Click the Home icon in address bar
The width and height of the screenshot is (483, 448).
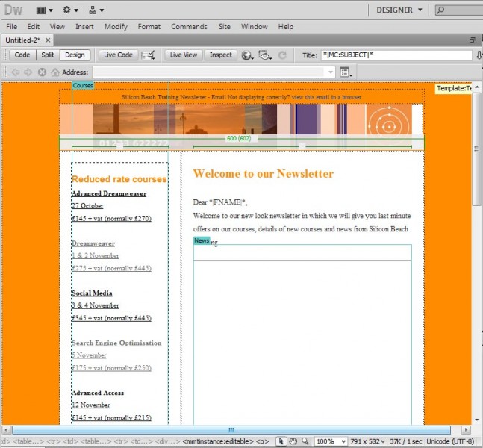(x=55, y=72)
